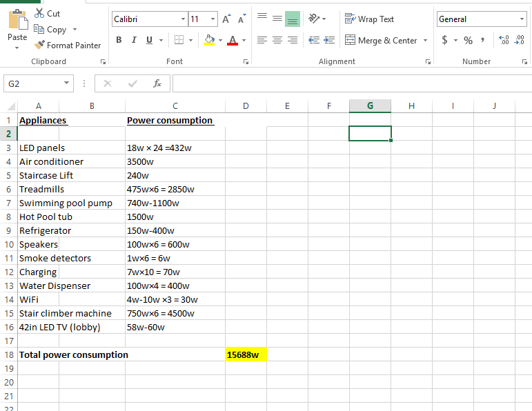This screenshot has height=411, width=532.
Task: Select 'Power consumption' header cell
Action: tap(175, 121)
